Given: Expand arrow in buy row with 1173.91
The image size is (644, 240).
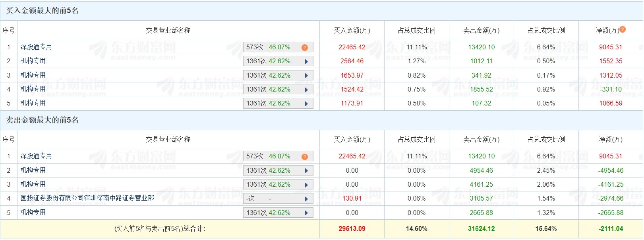Looking at the screenshot, I should [x=306, y=103].
